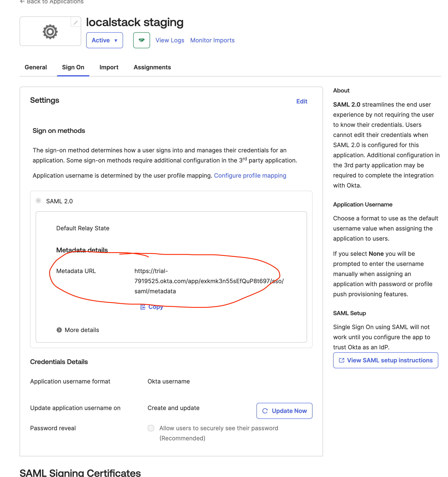Image resolution: width=448 pixels, height=477 pixels.
Task: Expand the More details section
Action: [82, 330]
